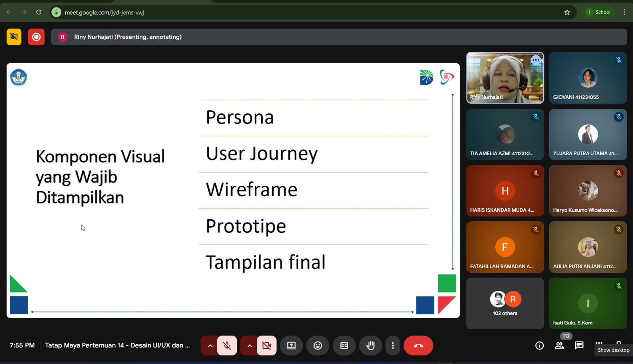Viewport: 633px width, 364px height.
Task: Click the Present now screen share icon
Action: pos(291,346)
